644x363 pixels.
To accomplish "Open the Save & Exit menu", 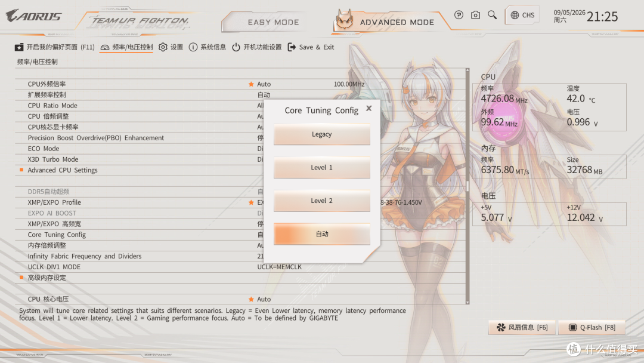I will [x=311, y=47].
